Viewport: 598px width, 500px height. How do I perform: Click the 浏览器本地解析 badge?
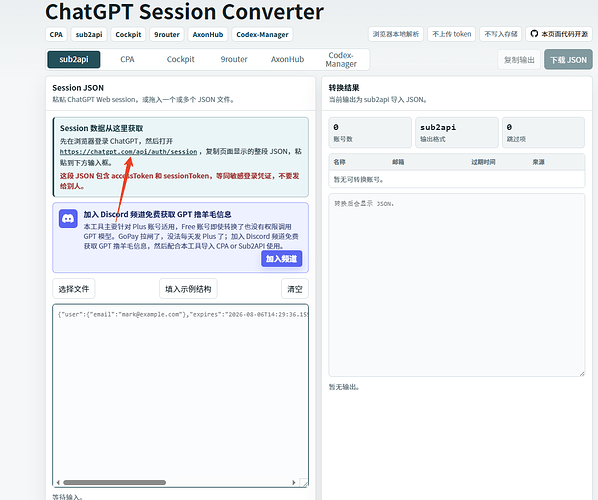396,34
